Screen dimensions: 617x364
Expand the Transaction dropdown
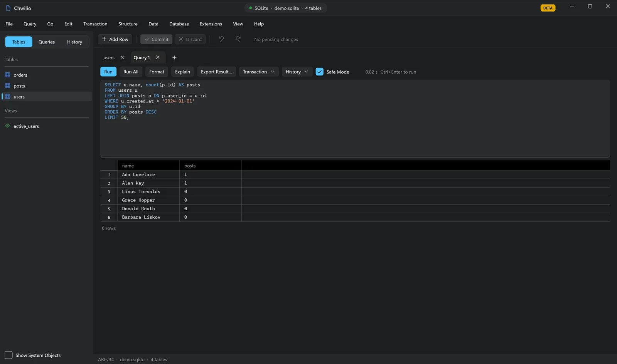pyautogui.click(x=259, y=72)
